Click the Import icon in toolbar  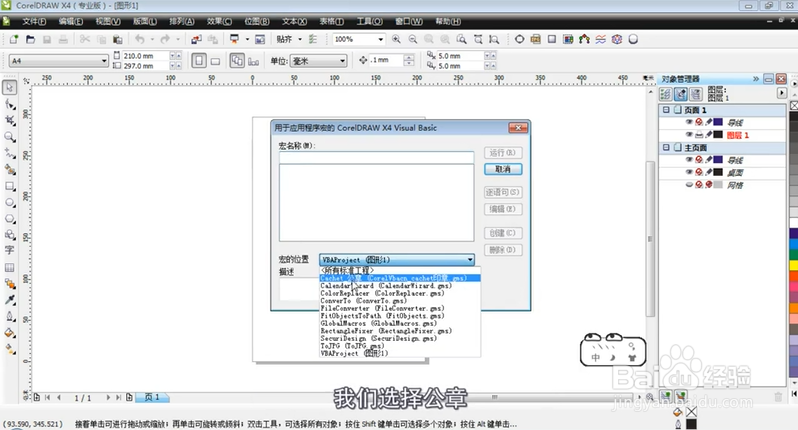point(196,39)
